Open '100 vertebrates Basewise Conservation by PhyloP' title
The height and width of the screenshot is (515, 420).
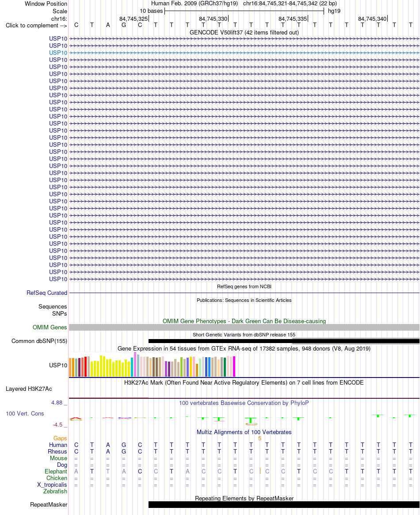click(x=244, y=403)
